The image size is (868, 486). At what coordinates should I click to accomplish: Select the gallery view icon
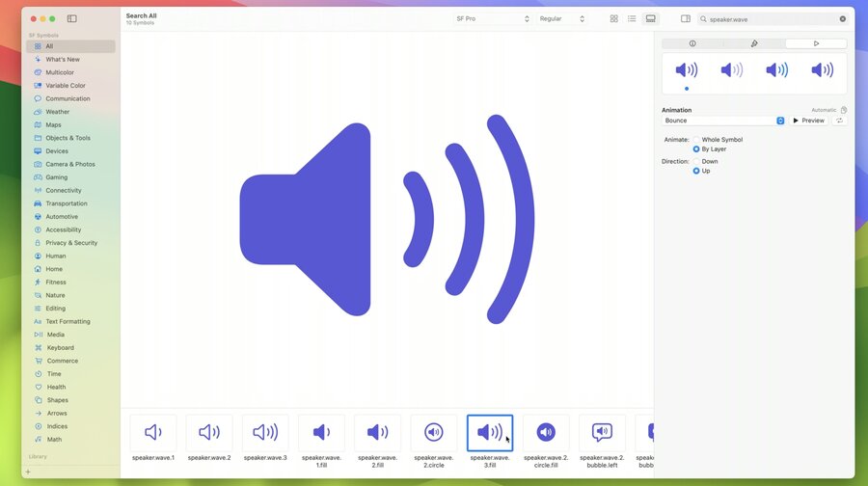(650, 19)
